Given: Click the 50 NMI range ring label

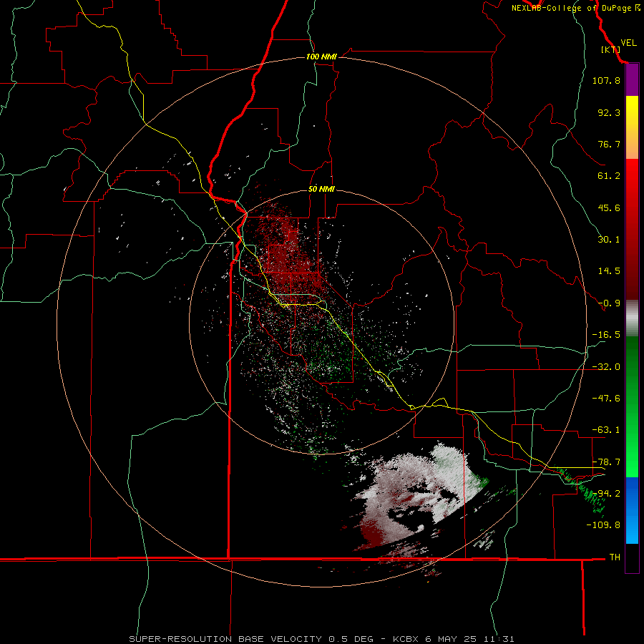Looking at the screenshot, I should pyautogui.click(x=321, y=189).
